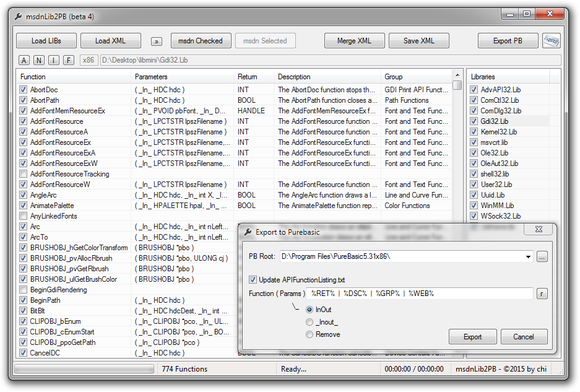Uncheck the AbortDoc function checkbox
Image resolution: width=580 pixels, height=392 pixels.
[24, 90]
